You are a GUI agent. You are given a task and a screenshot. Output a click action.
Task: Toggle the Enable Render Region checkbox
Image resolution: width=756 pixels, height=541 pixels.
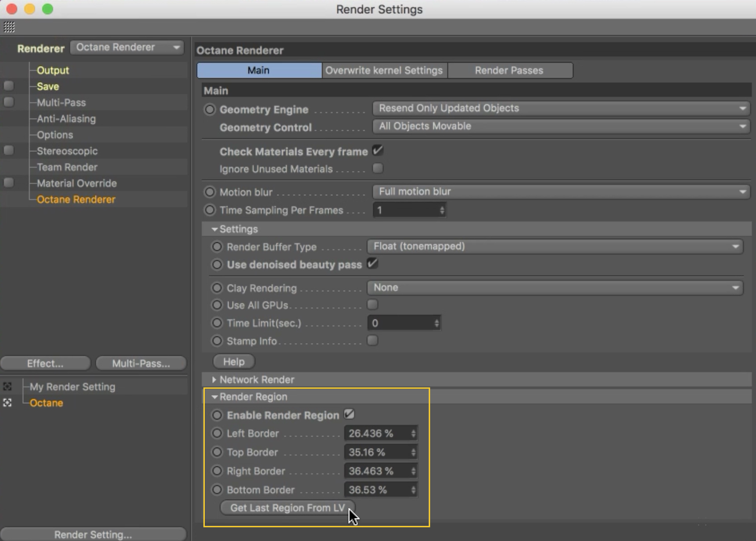click(x=349, y=414)
